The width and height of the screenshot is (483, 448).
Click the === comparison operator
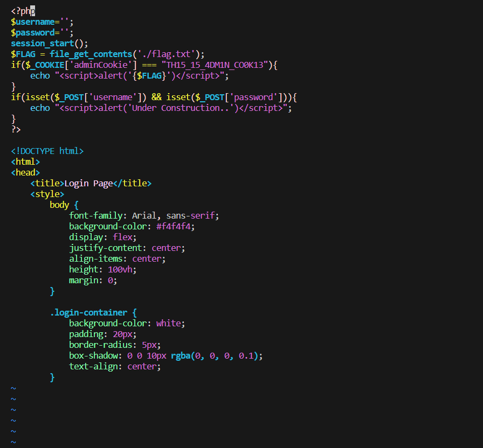(x=149, y=65)
